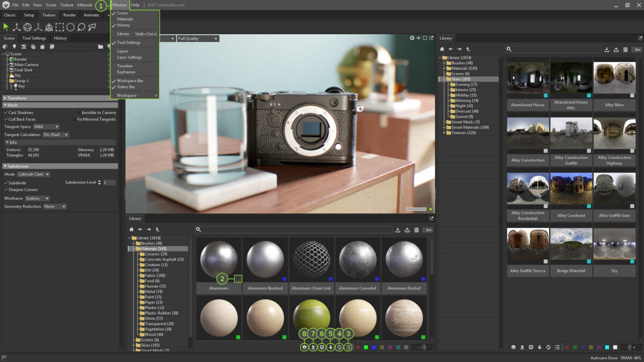
Task: Switch the material library to list view
Action: click(x=348, y=347)
